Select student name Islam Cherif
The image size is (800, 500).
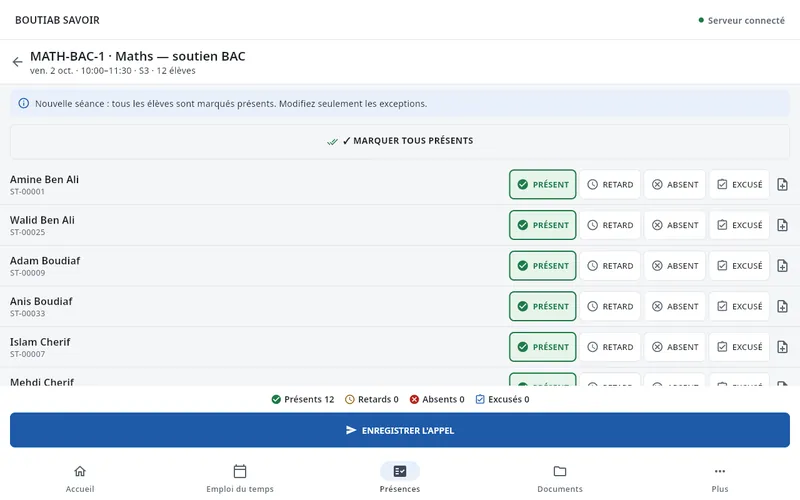tap(40, 342)
